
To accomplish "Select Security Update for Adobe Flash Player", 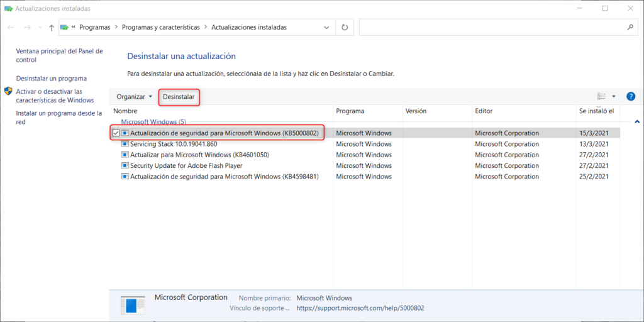I will 186,166.
